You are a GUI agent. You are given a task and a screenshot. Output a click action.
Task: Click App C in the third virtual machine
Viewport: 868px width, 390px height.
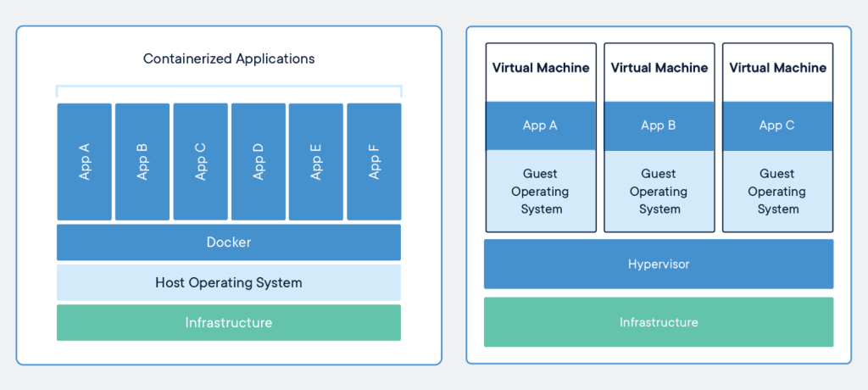(776, 125)
